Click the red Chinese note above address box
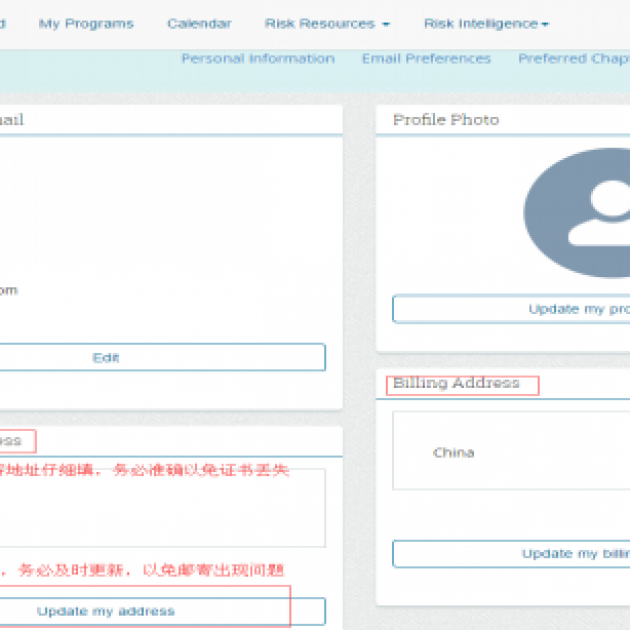Viewport: 630px width, 630px height. [x=145, y=469]
